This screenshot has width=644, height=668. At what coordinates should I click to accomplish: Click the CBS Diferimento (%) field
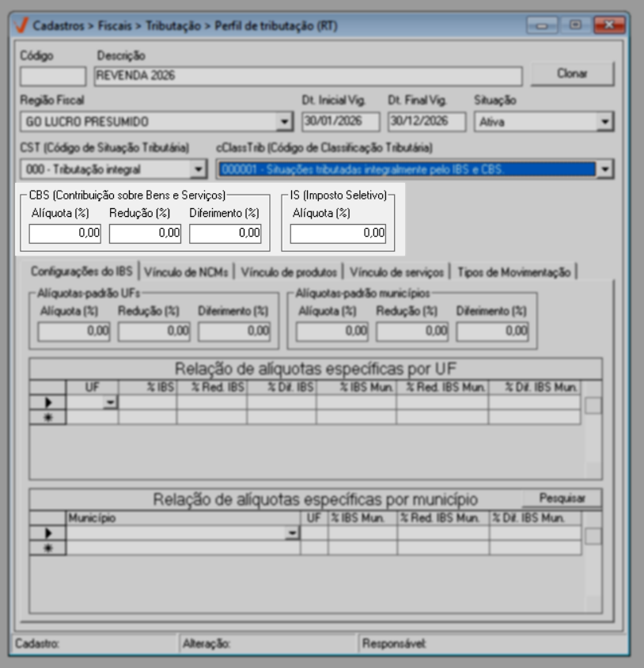[225, 233]
